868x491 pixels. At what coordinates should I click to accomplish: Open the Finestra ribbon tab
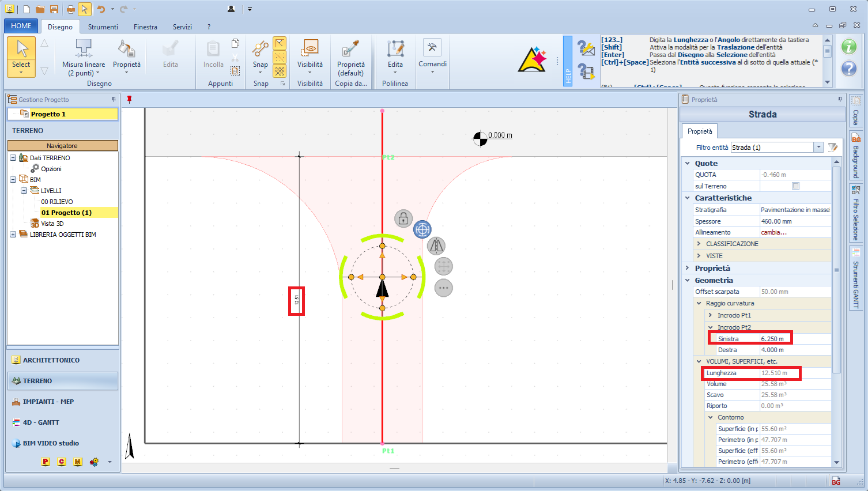click(145, 27)
